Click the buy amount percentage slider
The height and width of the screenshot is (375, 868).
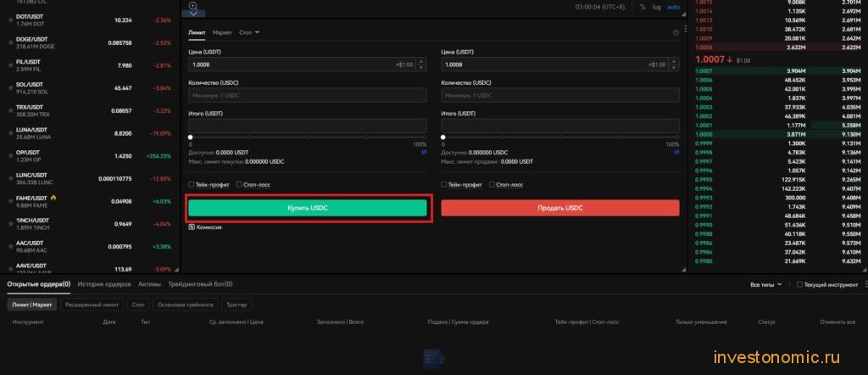tap(308, 137)
